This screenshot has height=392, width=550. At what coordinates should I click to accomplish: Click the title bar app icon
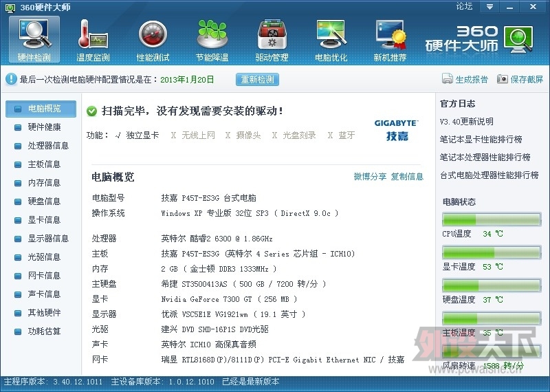click(x=10, y=8)
